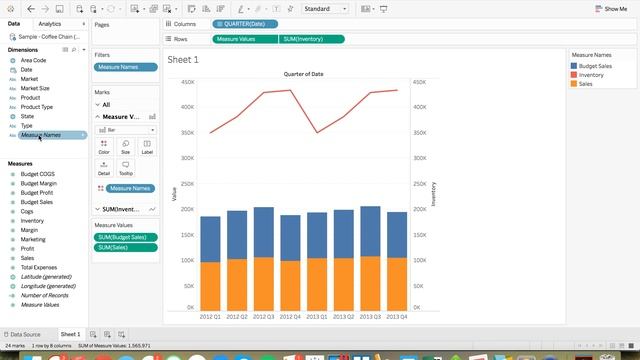Click the New Worksheet toolbar icon
The height and width of the screenshot is (360, 640).
pyautogui.click(x=135, y=9)
